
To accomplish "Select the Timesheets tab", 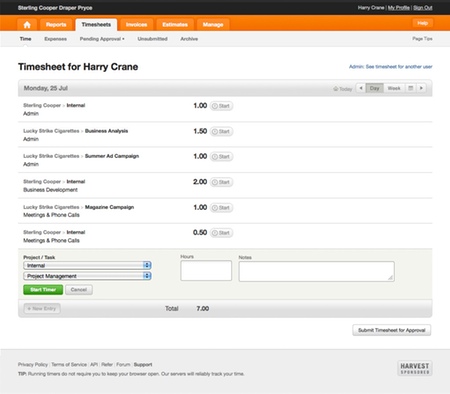I will 96,25.
